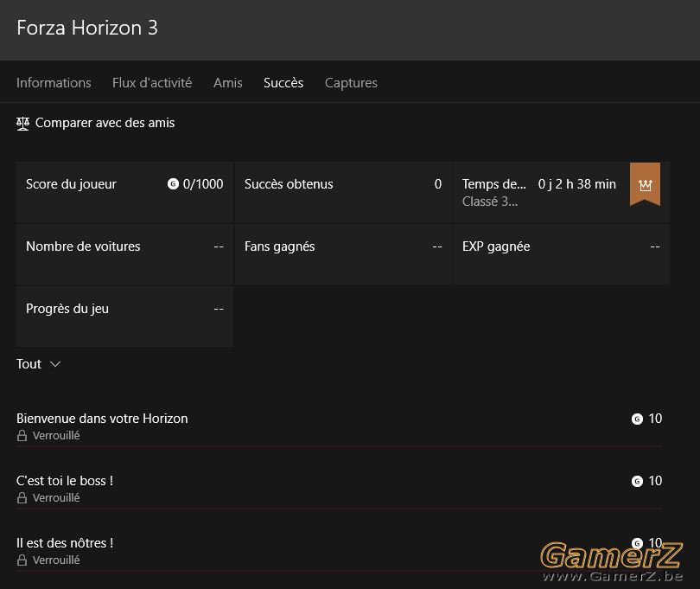This screenshot has height=589, width=700.
Task: Open the Succès obtenus tile
Action: (343, 193)
